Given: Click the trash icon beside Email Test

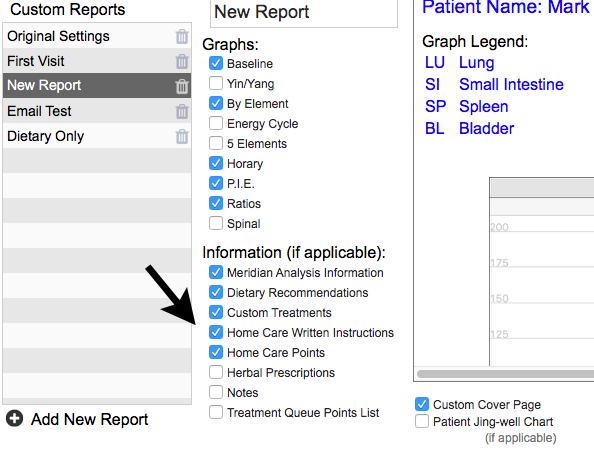Looking at the screenshot, I should coord(182,111).
